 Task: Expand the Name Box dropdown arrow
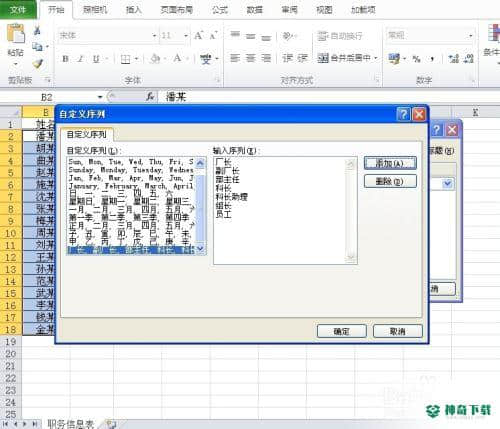(x=100, y=97)
